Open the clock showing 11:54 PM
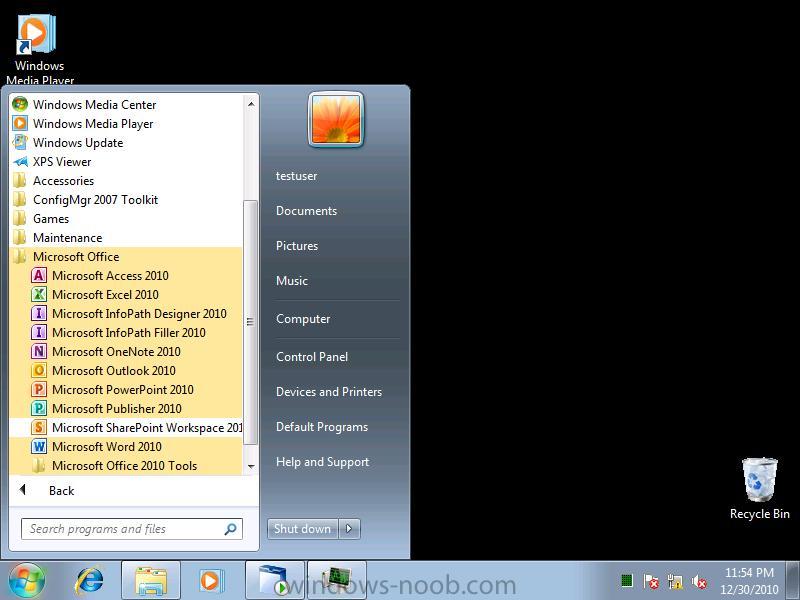Screen dimensions: 800x600 (x=749, y=581)
